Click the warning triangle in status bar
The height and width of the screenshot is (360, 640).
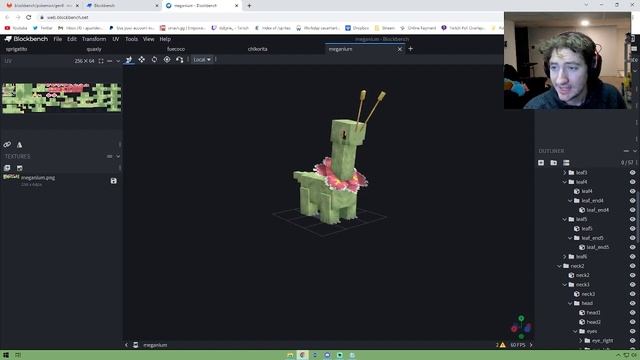click(x=502, y=345)
